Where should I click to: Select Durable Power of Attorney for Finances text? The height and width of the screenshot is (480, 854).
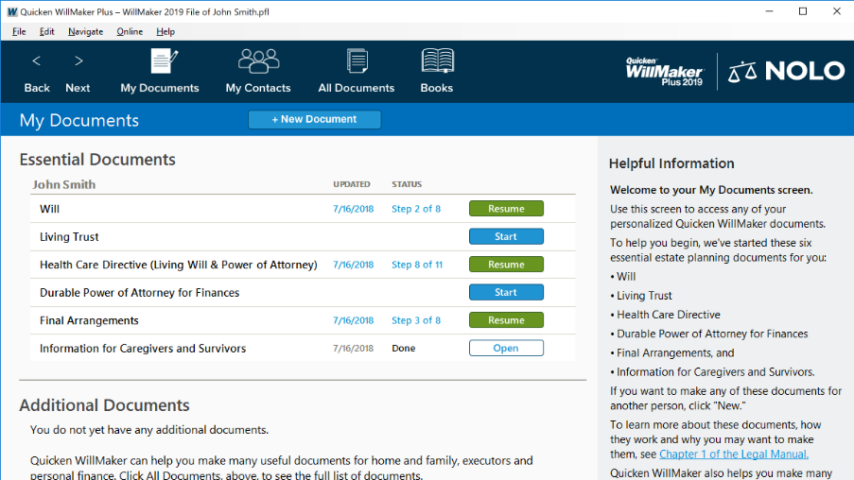[x=139, y=293]
